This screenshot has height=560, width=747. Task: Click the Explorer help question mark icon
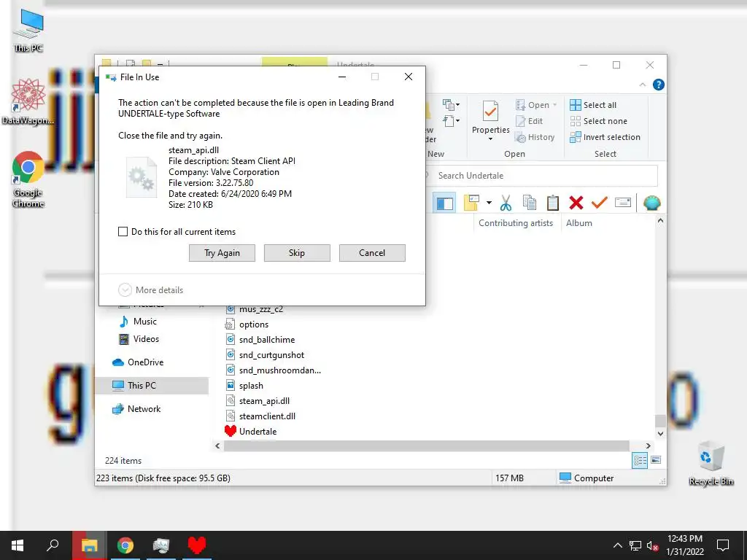(659, 85)
